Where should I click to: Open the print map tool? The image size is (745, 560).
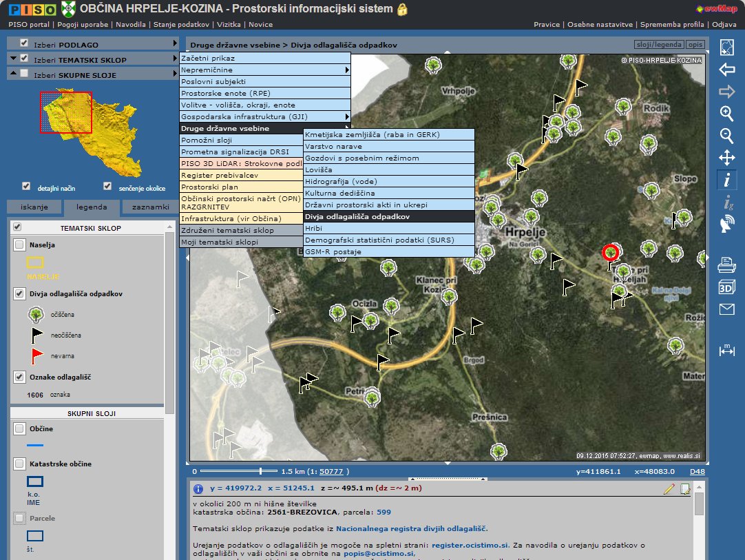726,264
